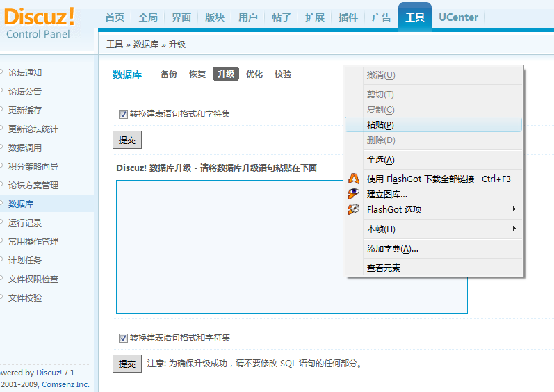Select 撤消(U) in the context menu

point(433,75)
